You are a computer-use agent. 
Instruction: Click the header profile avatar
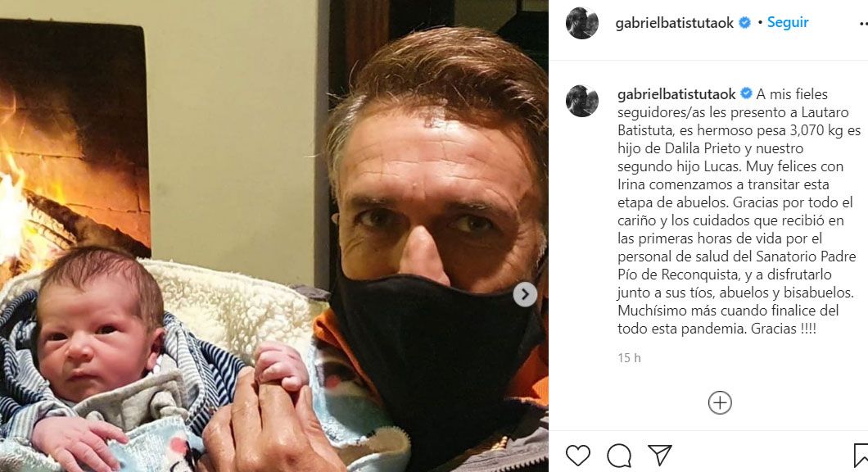tap(581, 23)
